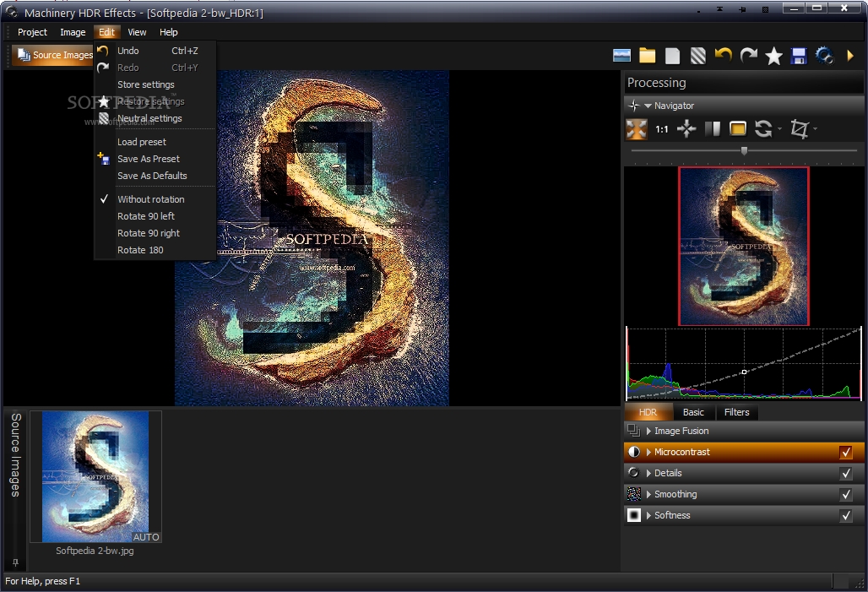Click the rotate arrows icon in Navigator
Viewport: 868px width, 592px height.
[763, 129]
